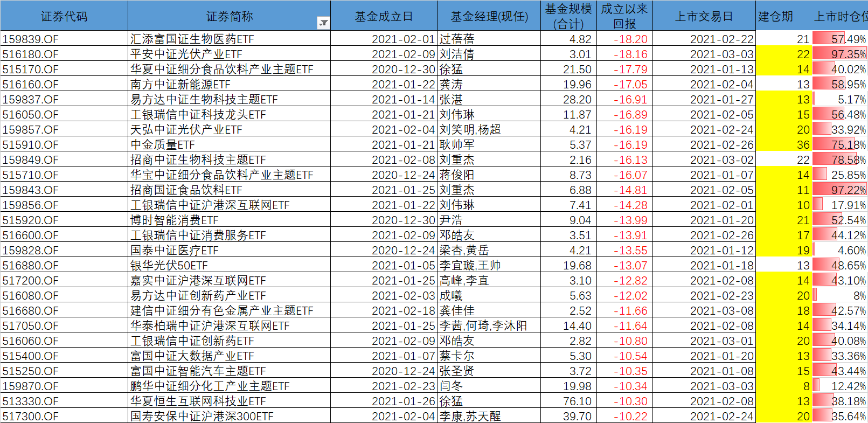Click fund manager cell 闫冬

click(489, 386)
